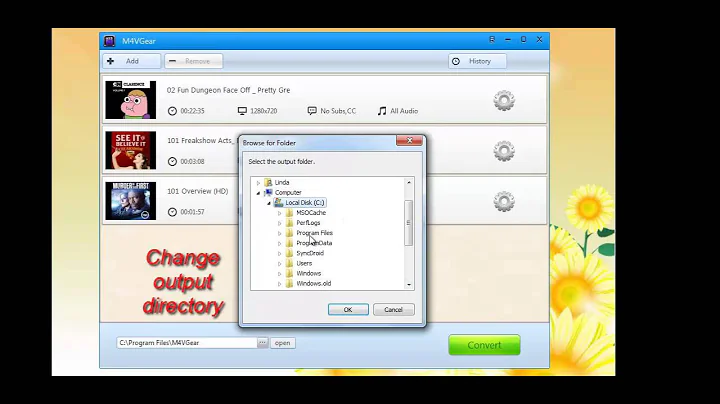Click the open button beside output path
The width and height of the screenshot is (720, 404).
pyautogui.click(x=282, y=343)
